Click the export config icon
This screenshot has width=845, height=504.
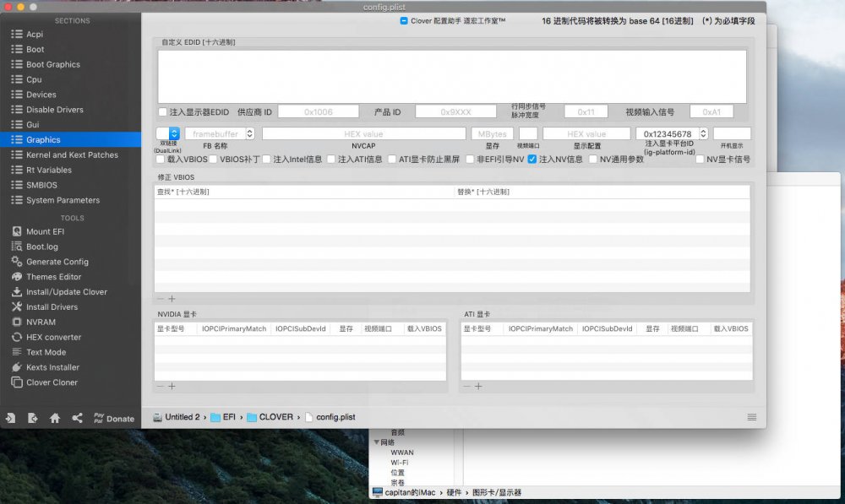tap(33, 418)
